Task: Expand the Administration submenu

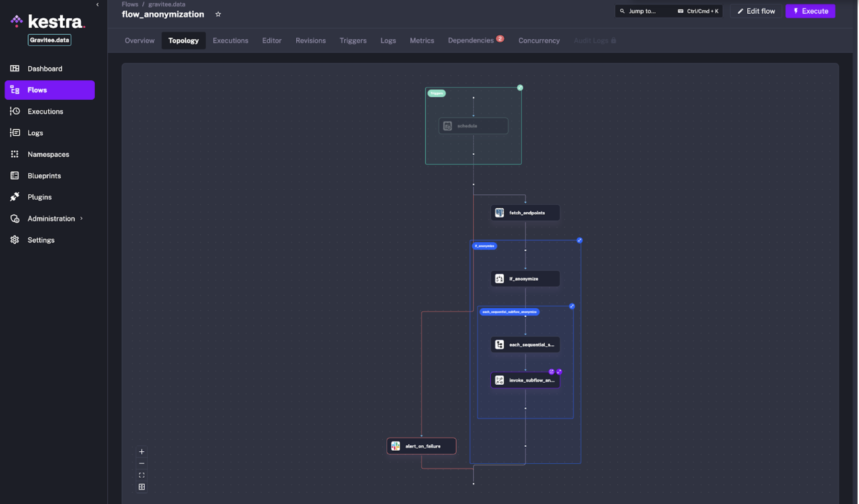Action: [51, 218]
